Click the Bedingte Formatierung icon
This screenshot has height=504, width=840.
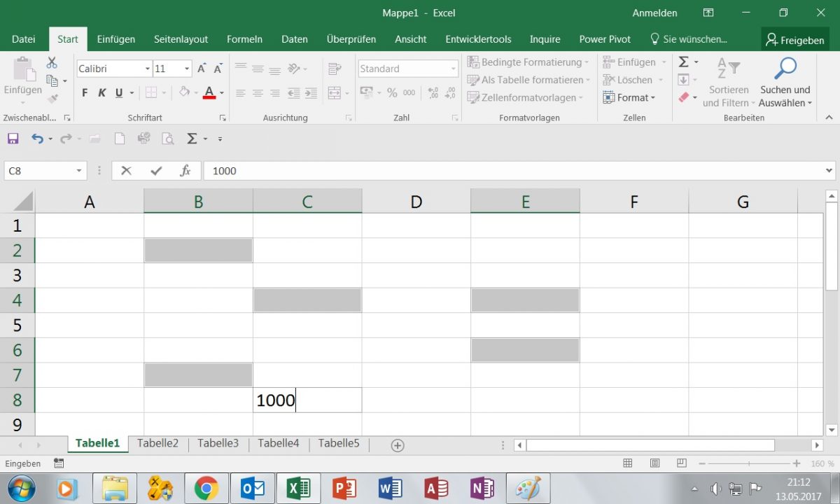pyautogui.click(x=473, y=62)
